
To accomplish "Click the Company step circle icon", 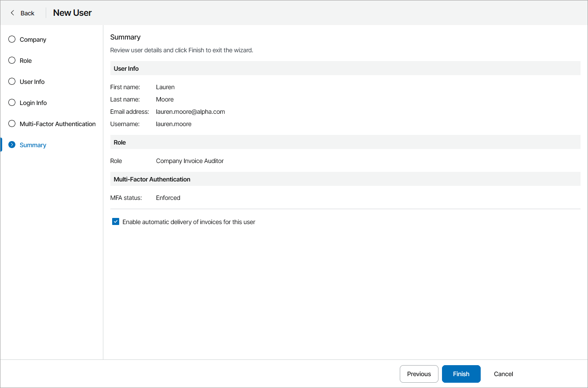I will click(x=12, y=40).
